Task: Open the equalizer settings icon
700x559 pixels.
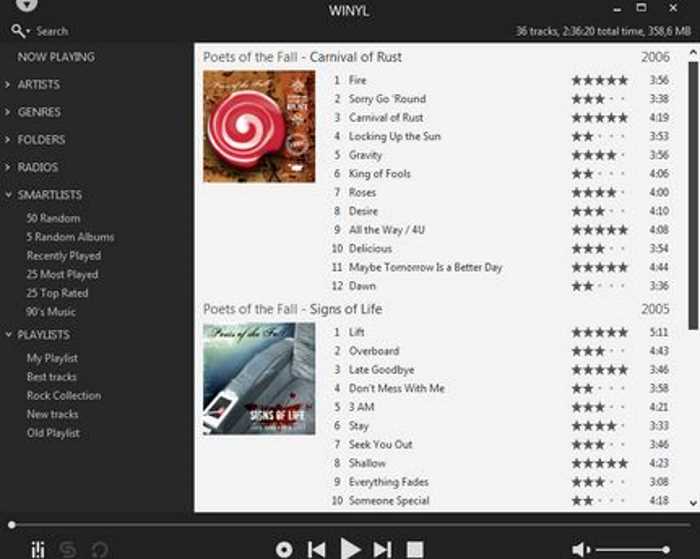Action: point(38,549)
